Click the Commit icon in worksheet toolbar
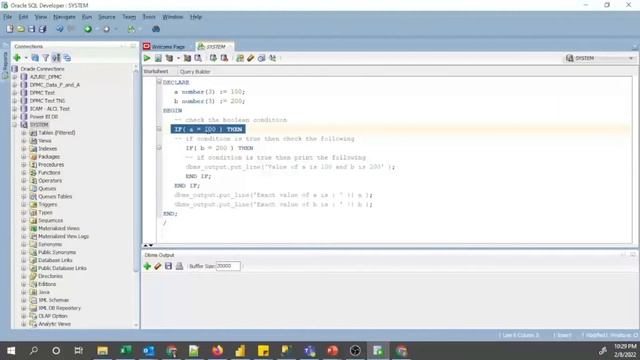This screenshot has width=640, height=360. pyautogui.click(x=213, y=58)
